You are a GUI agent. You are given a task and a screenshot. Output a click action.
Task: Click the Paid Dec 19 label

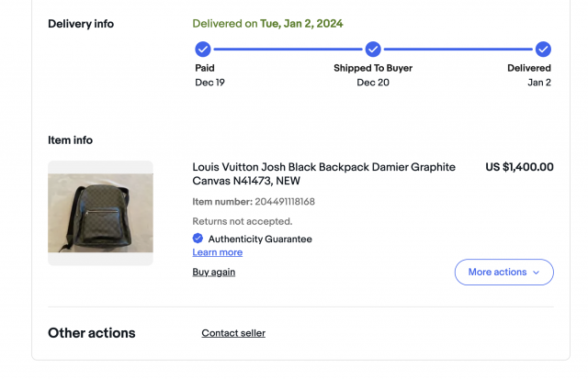209,75
